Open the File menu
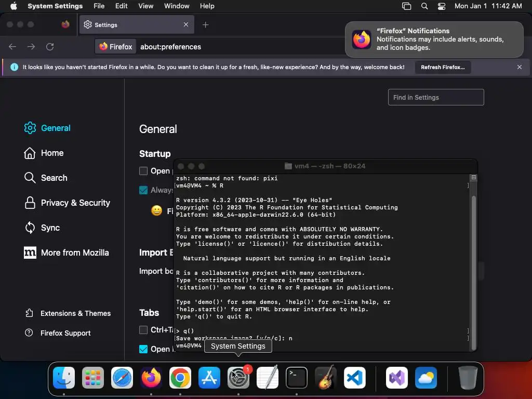This screenshot has width=532, height=399. [x=99, y=6]
